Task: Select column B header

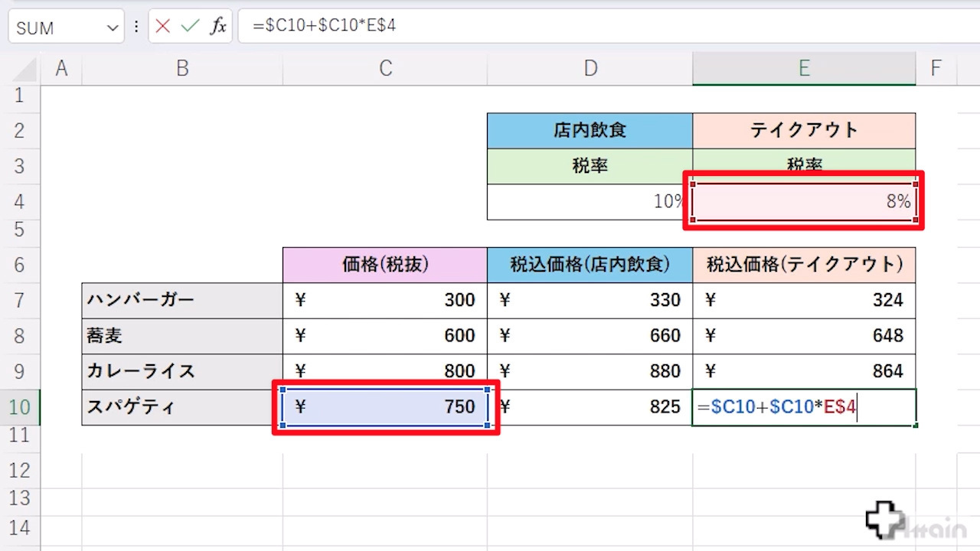Action: click(x=182, y=69)
